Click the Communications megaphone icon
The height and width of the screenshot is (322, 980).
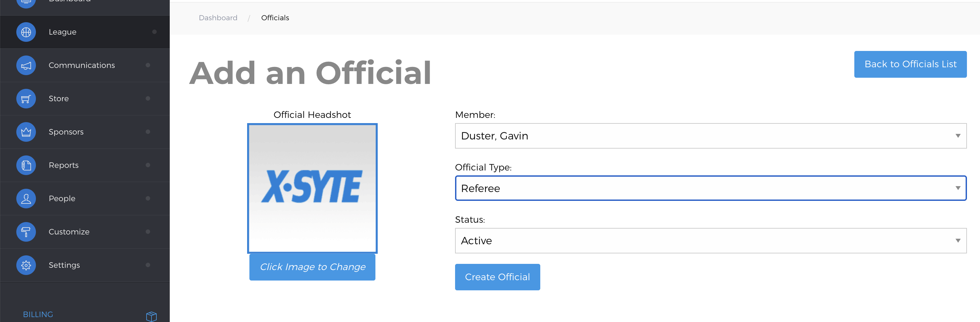(x=26, y=65)
